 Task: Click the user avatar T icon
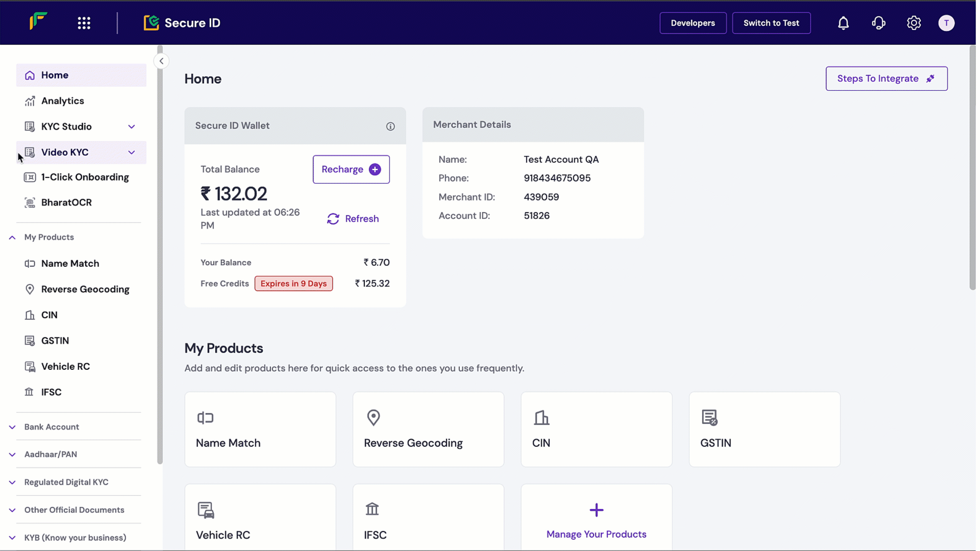click(946, 23)
